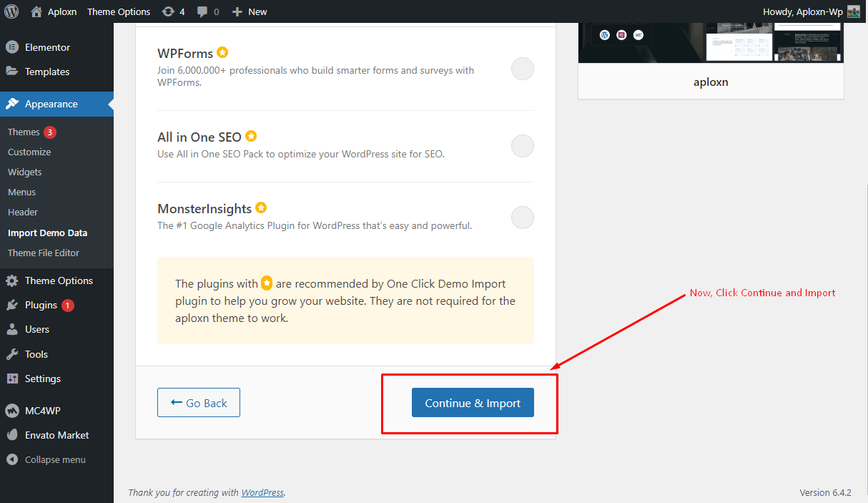The image size is (868, 503).
Task: Click the WPForms plugin title
Action: pos(185,54)
